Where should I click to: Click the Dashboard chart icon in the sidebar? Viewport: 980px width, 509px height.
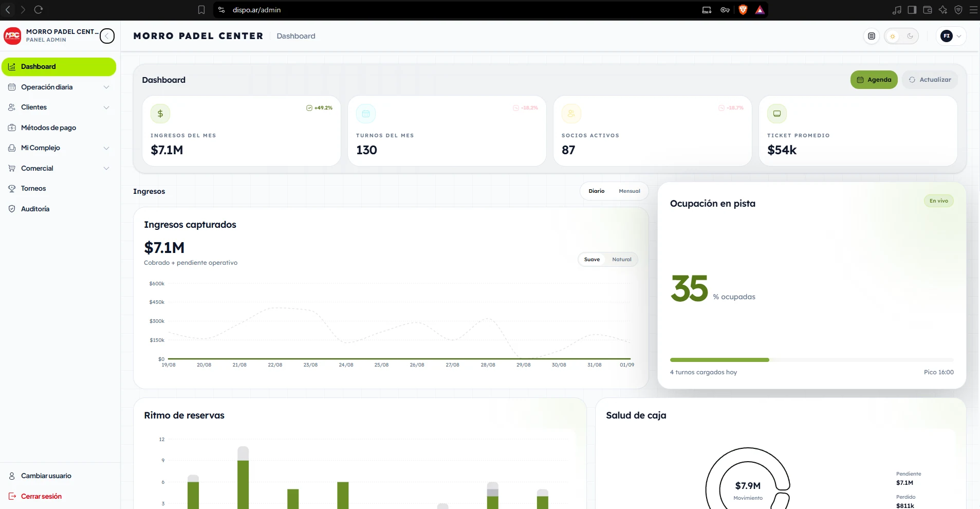click(12, 67)
